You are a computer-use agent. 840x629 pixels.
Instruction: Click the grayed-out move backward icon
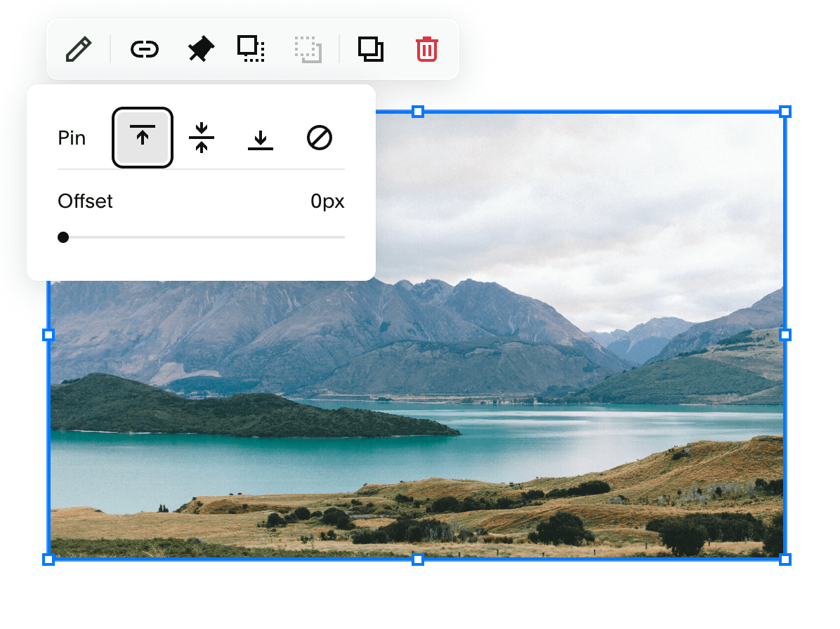(x=309, y=49)
